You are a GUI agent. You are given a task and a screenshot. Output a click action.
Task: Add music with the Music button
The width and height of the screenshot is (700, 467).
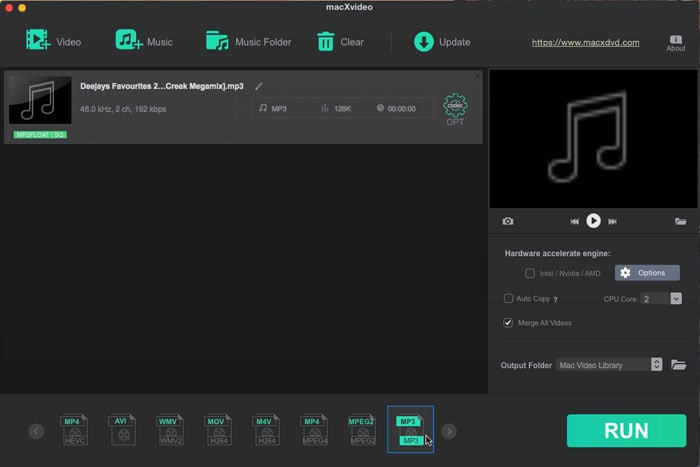coord(144,42)
